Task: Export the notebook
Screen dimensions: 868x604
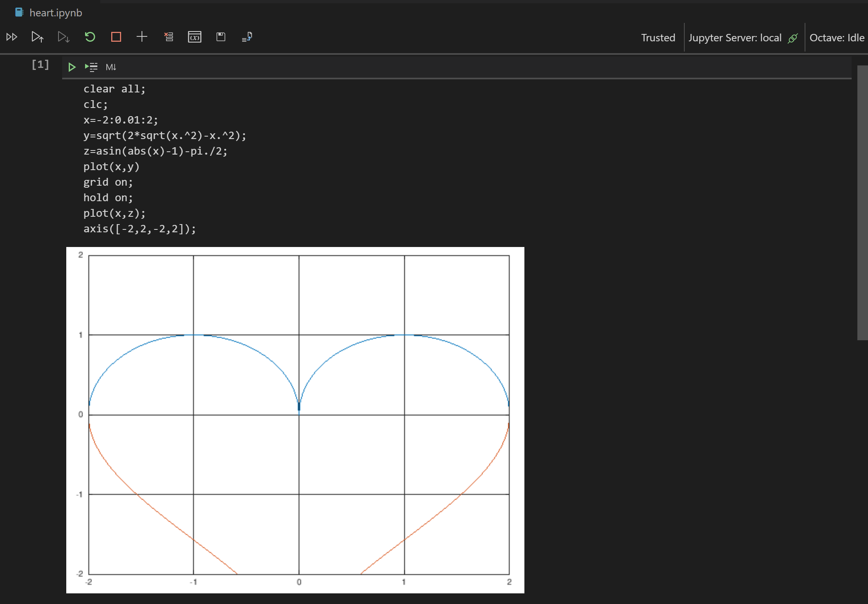Action: (247, 37)
